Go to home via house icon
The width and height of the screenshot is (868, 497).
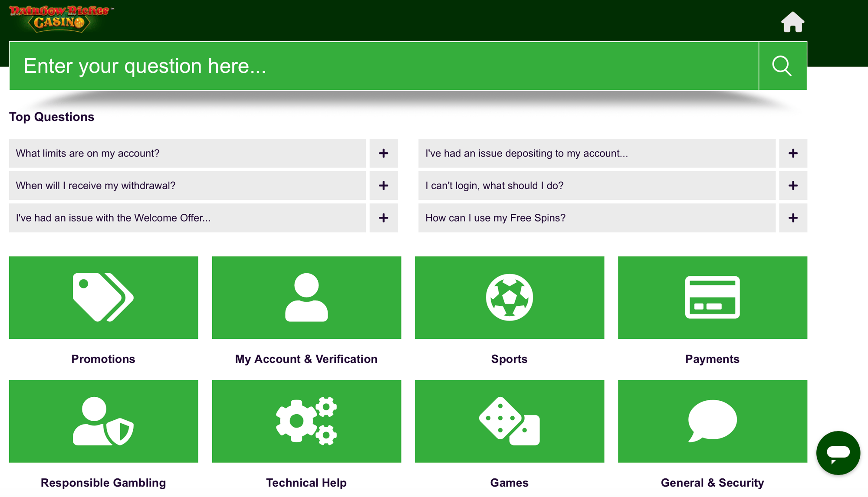click(x=792, y=22)
